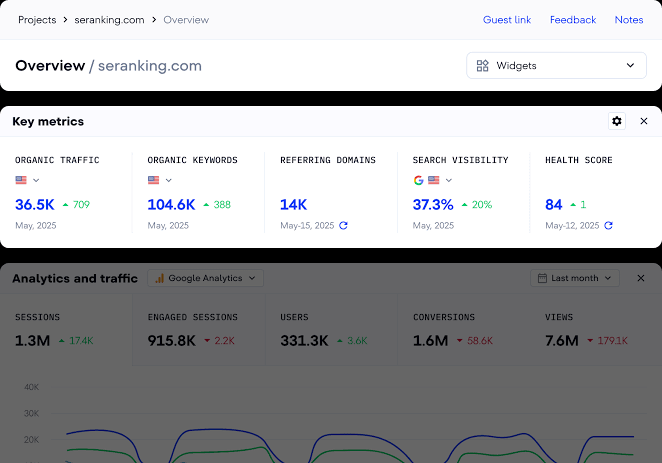
Task: Click the Analytics and traffic heading
Action: coord(75,279)
